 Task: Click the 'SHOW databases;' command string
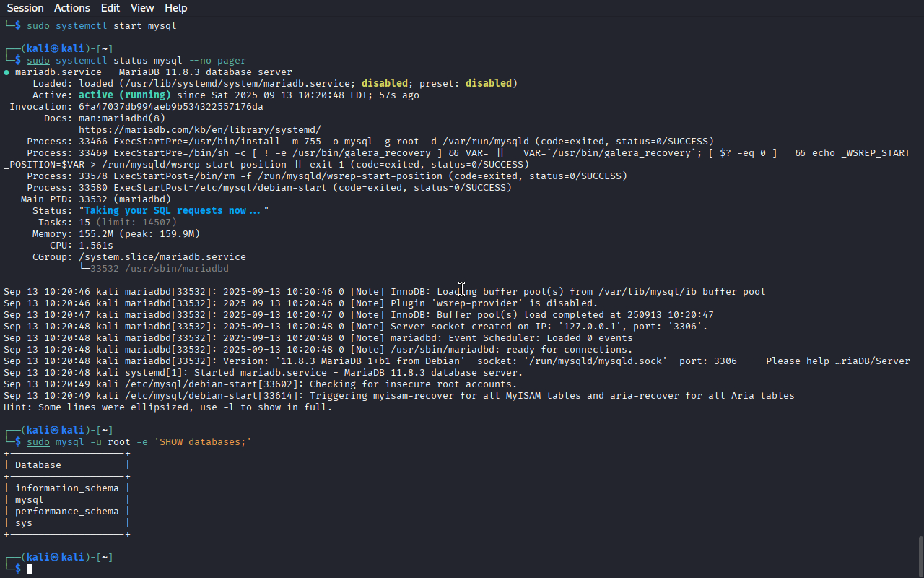pos(203,442)
